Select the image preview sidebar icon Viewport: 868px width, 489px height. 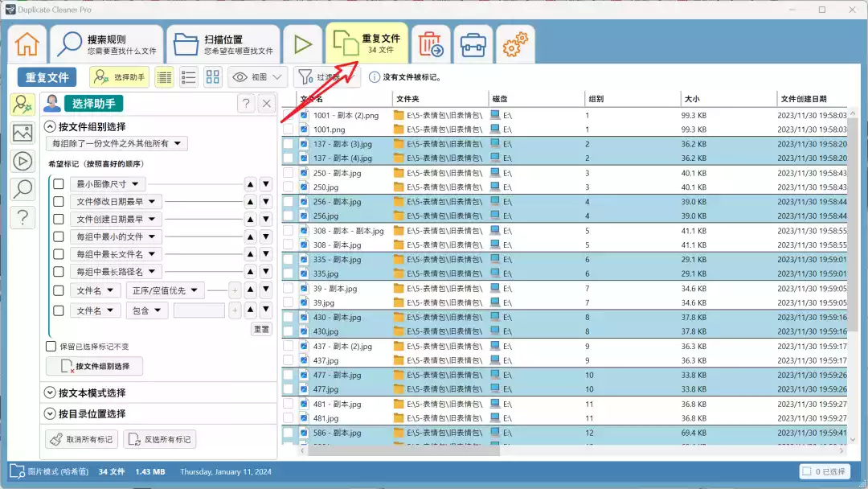click(x=23, y=133)
